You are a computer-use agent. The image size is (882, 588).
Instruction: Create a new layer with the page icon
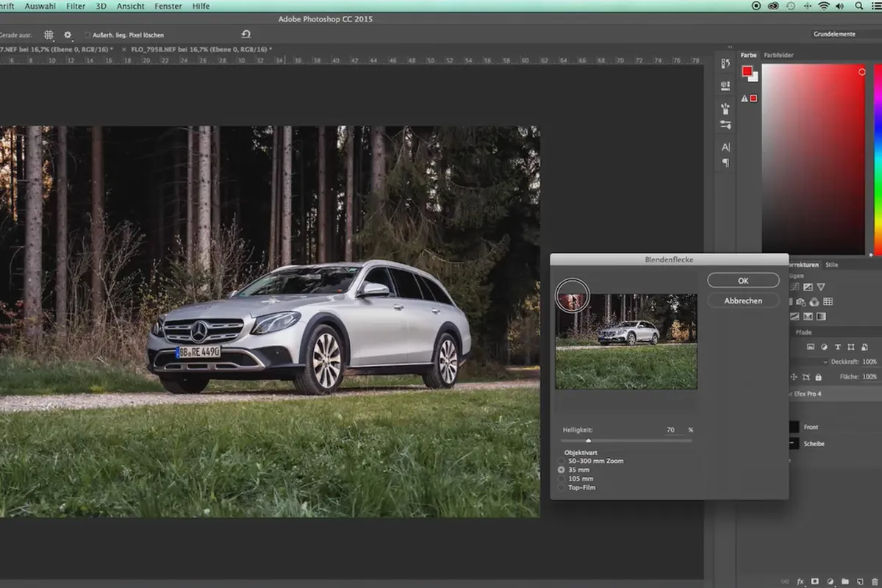point(858,581)
